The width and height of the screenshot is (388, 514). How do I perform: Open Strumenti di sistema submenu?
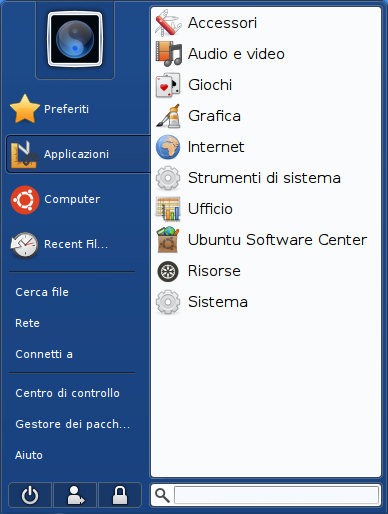click(266, 178)
